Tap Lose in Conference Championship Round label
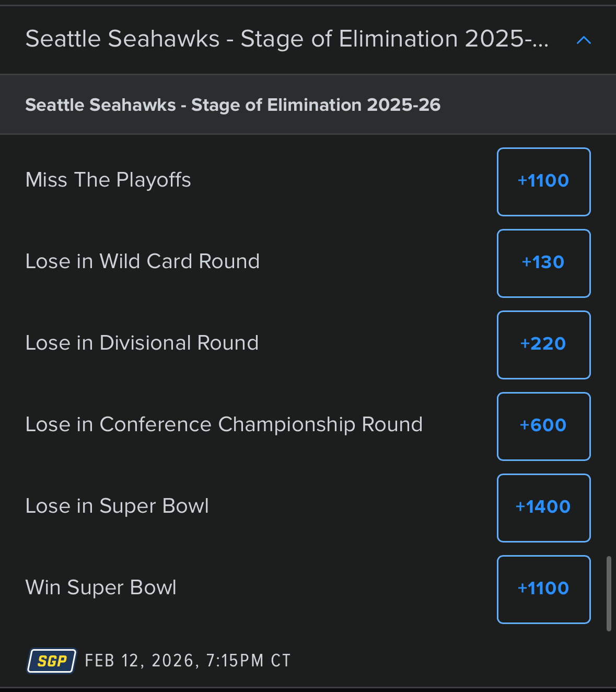The width and height of the screenshot is (616, 692). (x=224, y=424)
